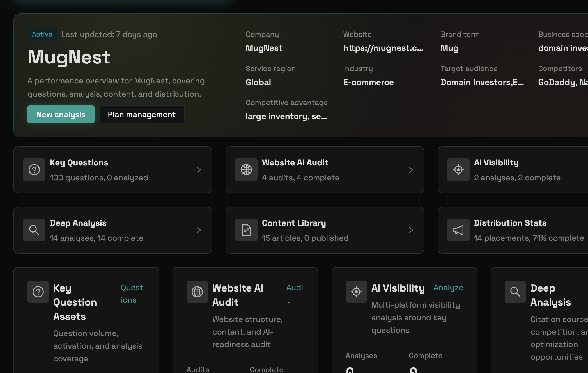Click the Content Library card title
Screen dimensions: 588x373
coord(294,223)
